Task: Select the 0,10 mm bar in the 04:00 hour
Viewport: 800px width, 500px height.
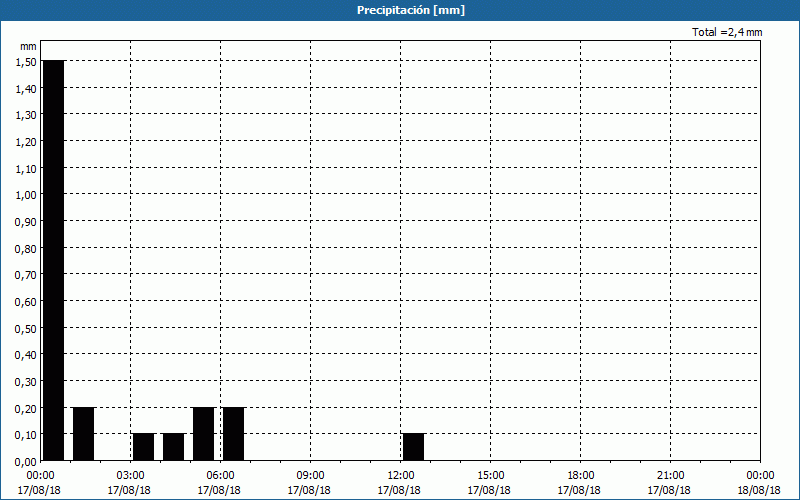Action: click(x=173, y=447)
